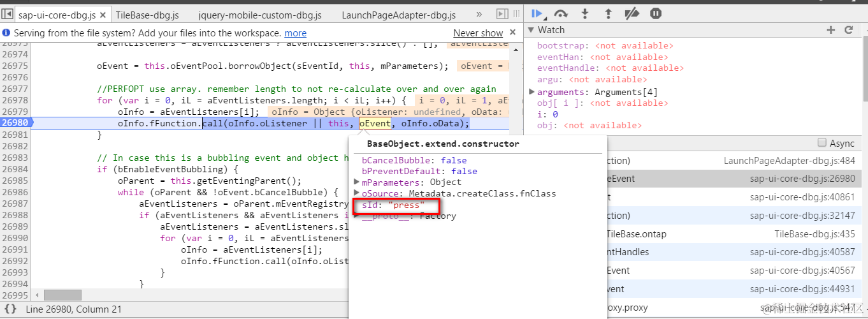Select the argu watch expression
868x319 pixels.
click(592, 80)
